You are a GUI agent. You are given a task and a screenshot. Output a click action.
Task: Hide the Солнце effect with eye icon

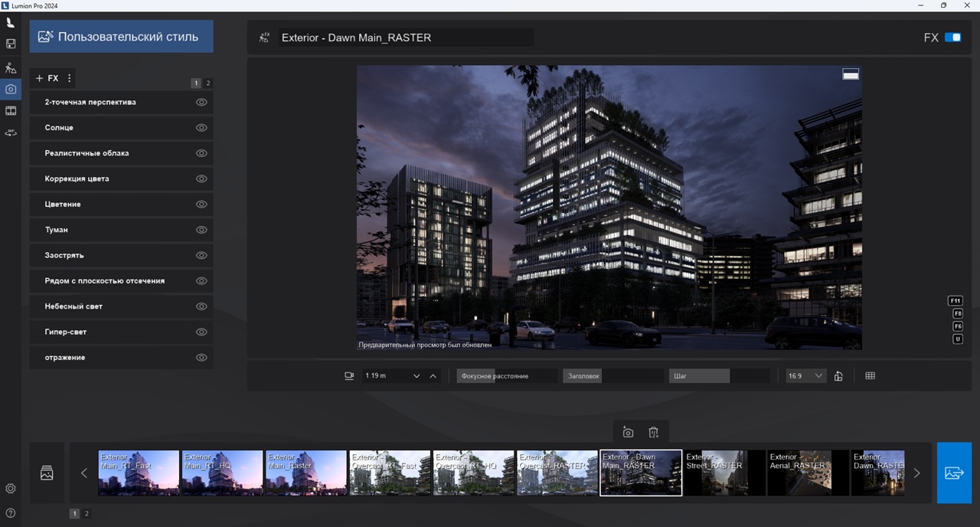[x=201, y=128]
